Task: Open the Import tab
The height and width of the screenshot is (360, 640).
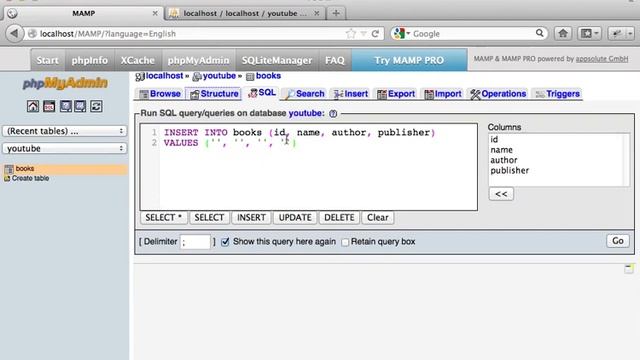Action: tap(443, 94)
